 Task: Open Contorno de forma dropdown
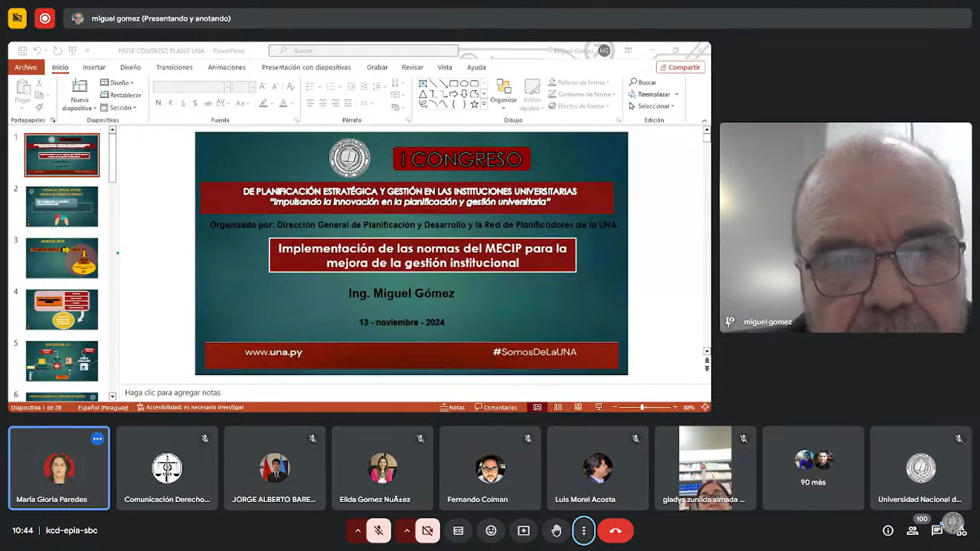click(582, 94)
